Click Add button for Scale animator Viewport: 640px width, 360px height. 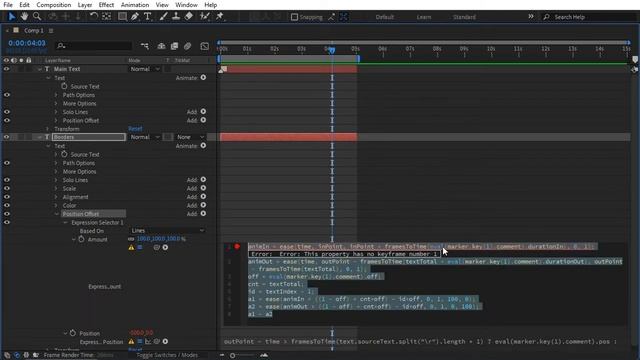click(203, 188)
